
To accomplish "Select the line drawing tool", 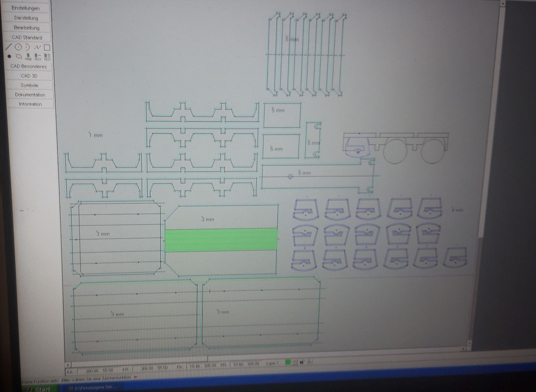I will [9, 47].
